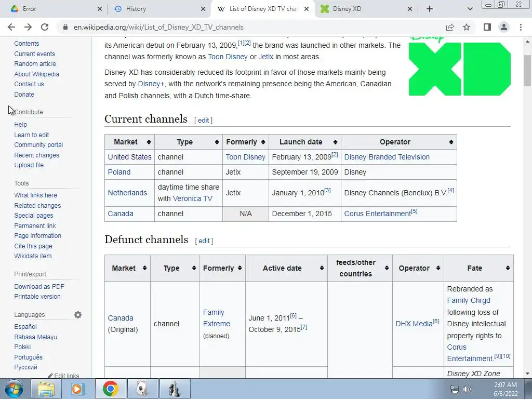Close the Disney XD tab

pos(409,9)
